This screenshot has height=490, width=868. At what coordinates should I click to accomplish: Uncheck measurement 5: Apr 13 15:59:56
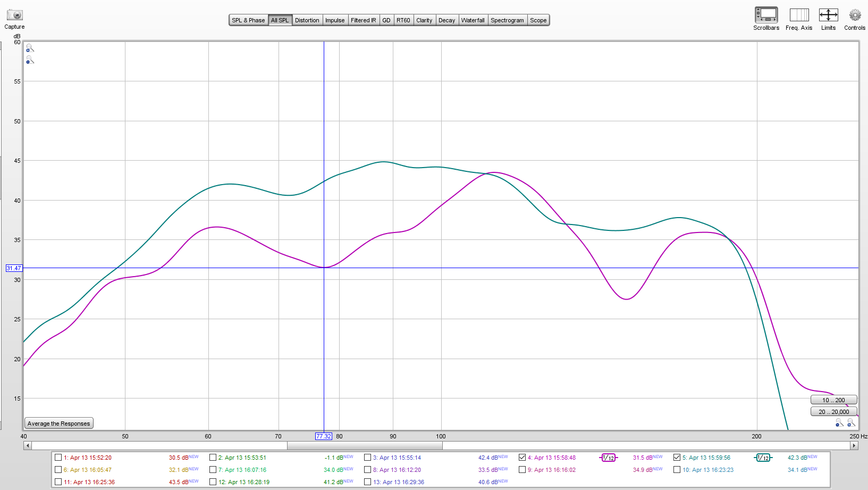677,458
